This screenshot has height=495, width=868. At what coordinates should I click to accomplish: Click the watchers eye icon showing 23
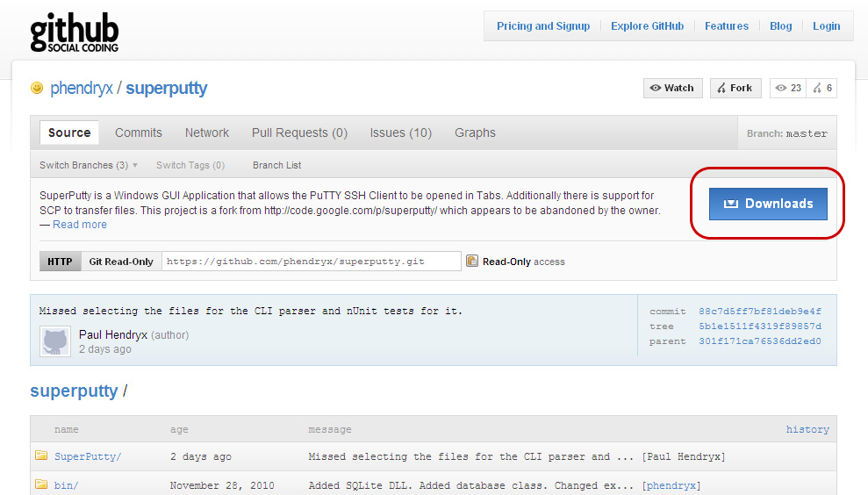781,88
